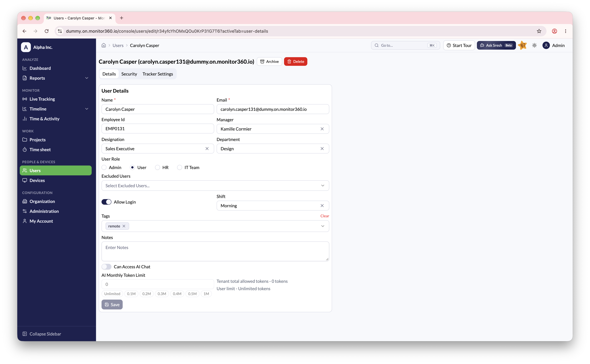Clear the Morning shift selection

[x=322, y=206]
